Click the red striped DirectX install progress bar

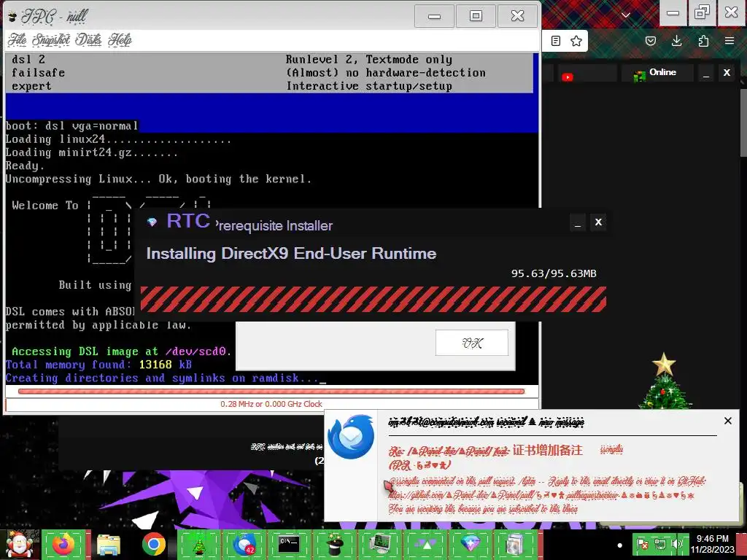tap(373, 299)
